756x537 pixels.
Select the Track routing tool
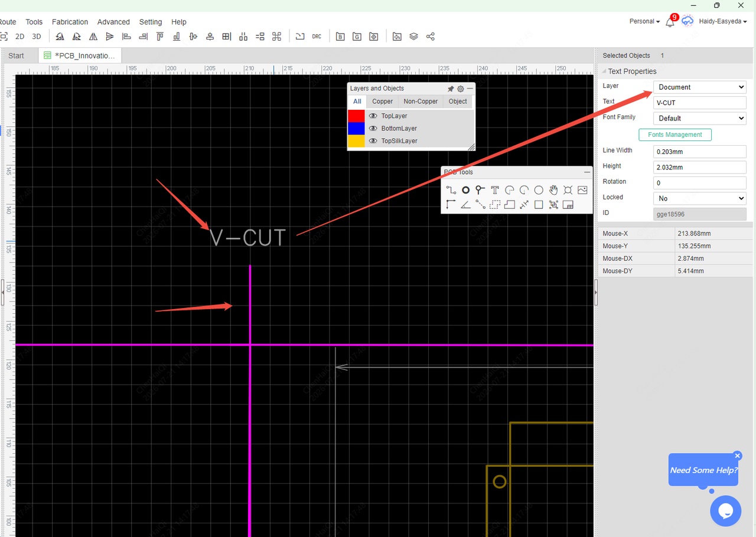coord(451,190)
